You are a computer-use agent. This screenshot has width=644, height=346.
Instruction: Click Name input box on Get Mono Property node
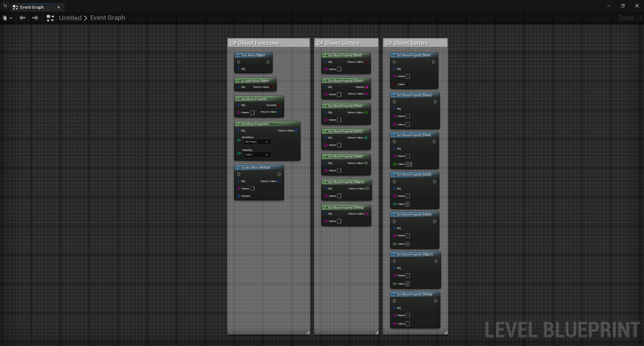252,113
